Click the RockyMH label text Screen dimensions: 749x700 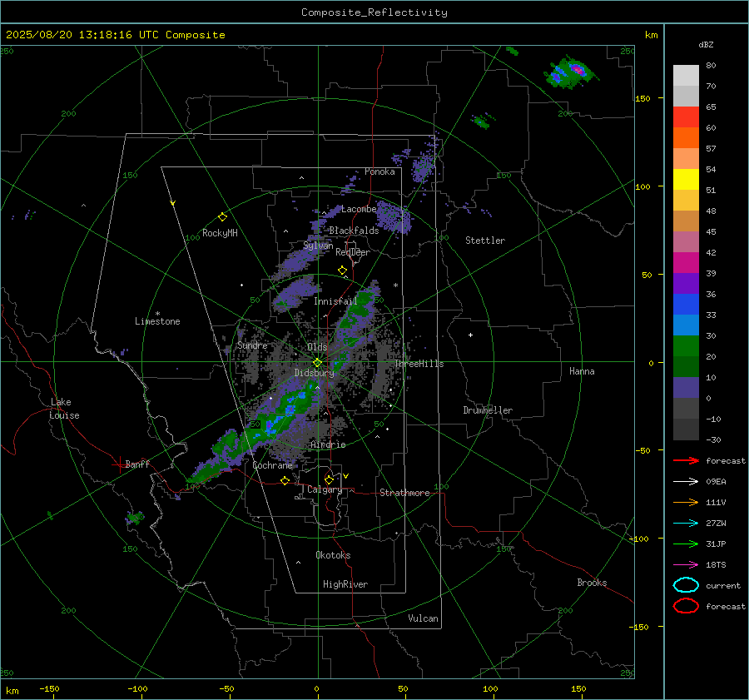pos(220,233)
